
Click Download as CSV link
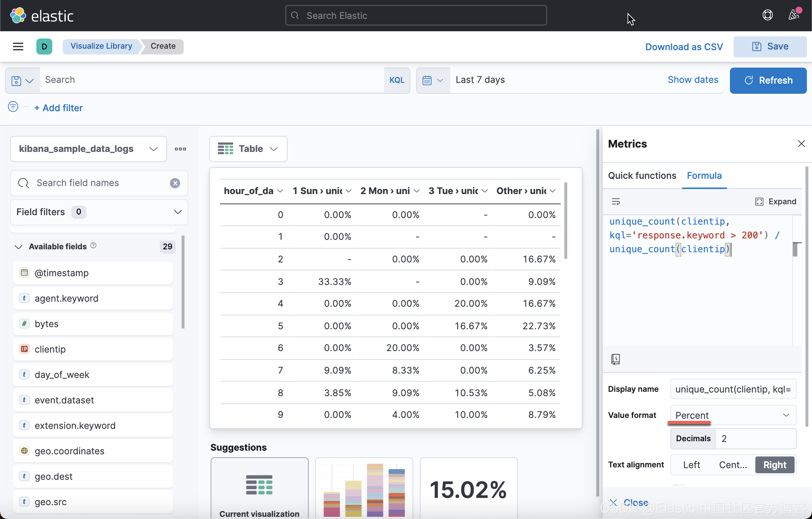click(x=684, y=47)
